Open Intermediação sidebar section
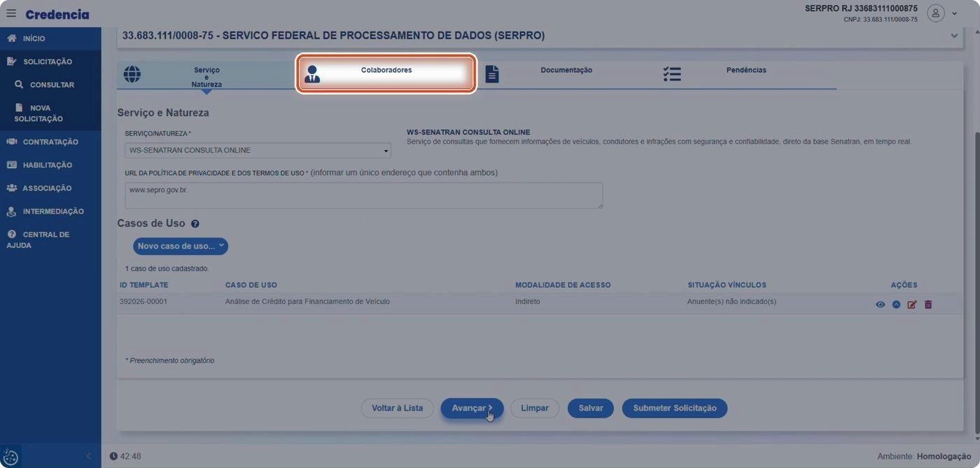980x468 pixels. pyautogui.click(x=50, y=211)
